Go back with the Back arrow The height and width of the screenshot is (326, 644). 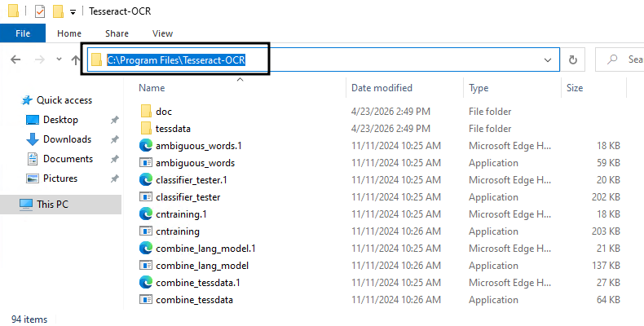[15, 60]
